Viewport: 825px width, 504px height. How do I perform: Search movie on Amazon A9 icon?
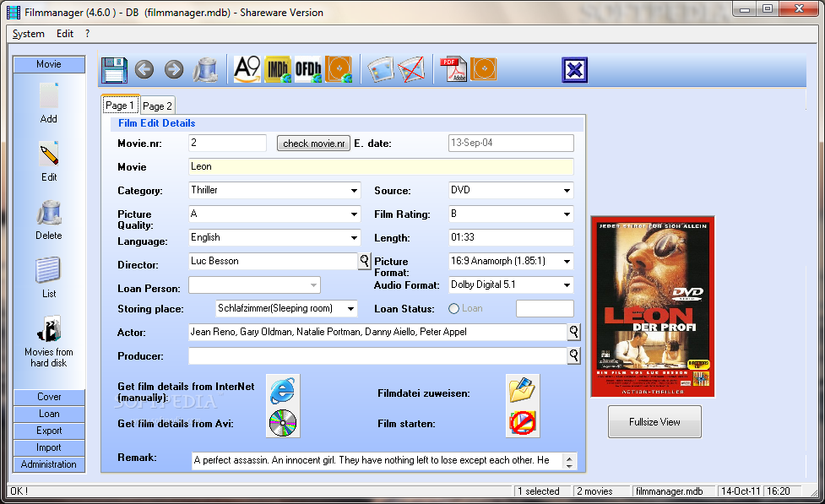click(x=247, y=69)
